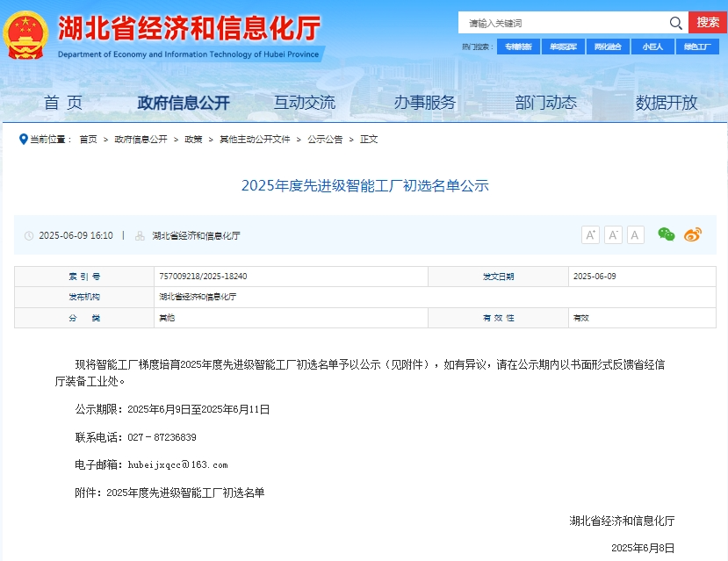Go to 其他主动公开文件 breadcrumb link
The width and height of the screenshot is (728, 561).
(255, 139)
